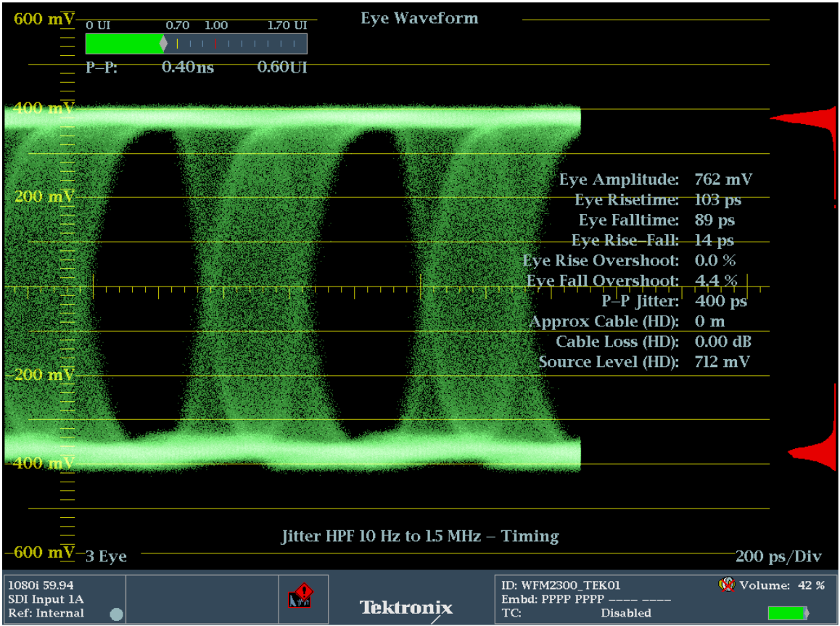The width and height of the screenshot is (840, 626).
Task: Click the gray diamond jitter meter marker
Action: [x=163, y=44]
